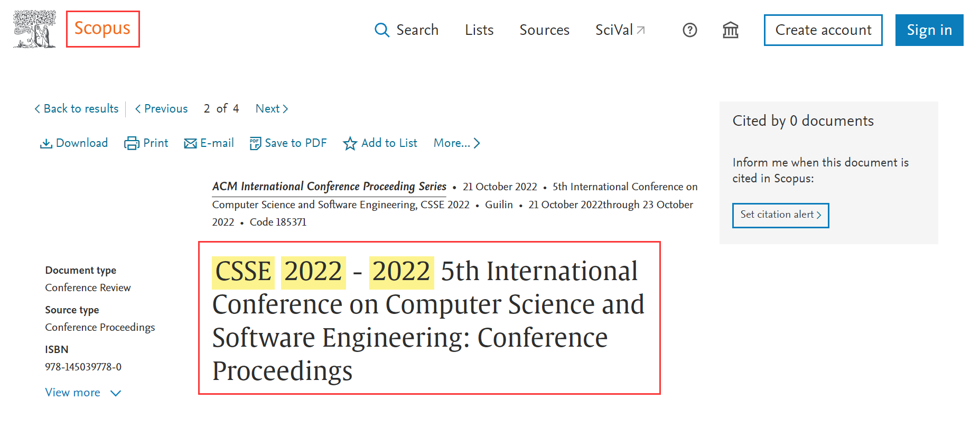Click the Guilin location text

[x=499, y=205]
